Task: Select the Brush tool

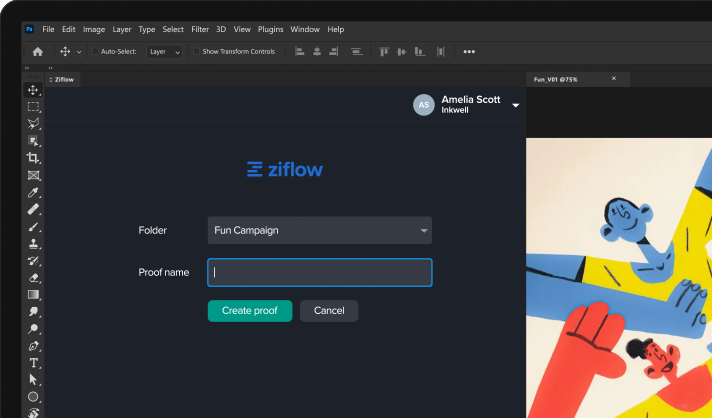Action: pos(33,227)
